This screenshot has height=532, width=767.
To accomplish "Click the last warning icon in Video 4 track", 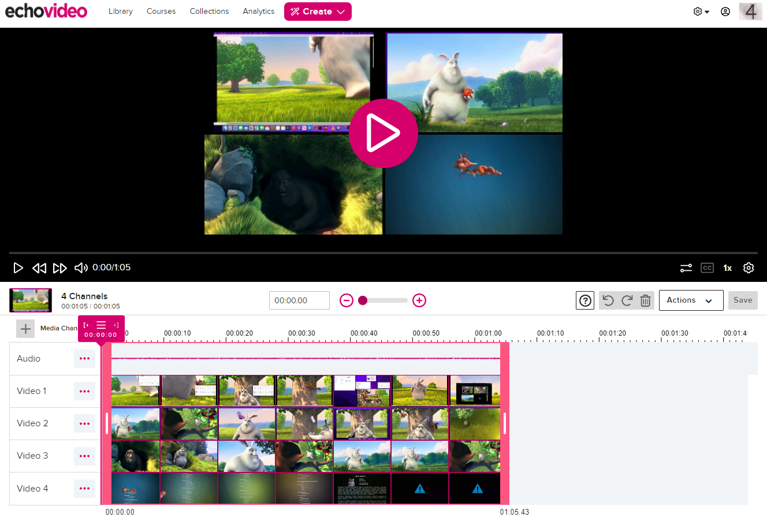I will point(478,489).
